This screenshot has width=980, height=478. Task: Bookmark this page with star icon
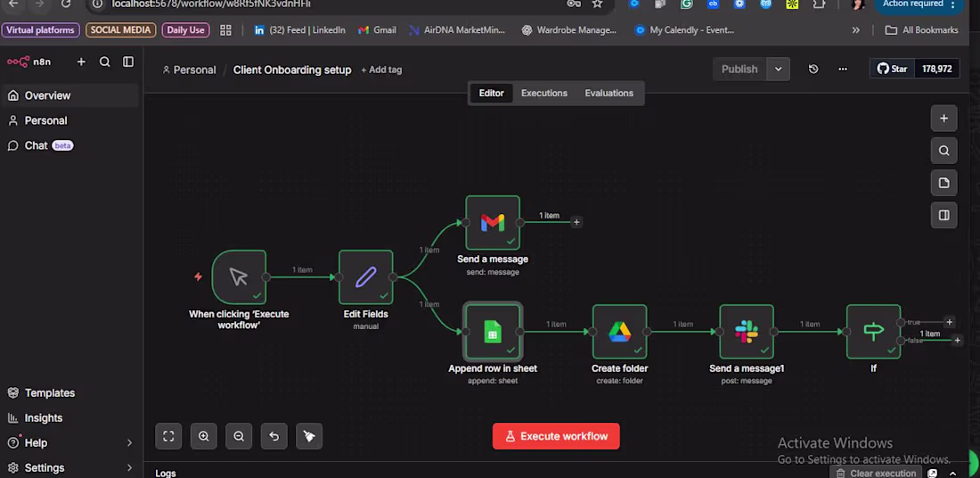[x=597, y=4]
